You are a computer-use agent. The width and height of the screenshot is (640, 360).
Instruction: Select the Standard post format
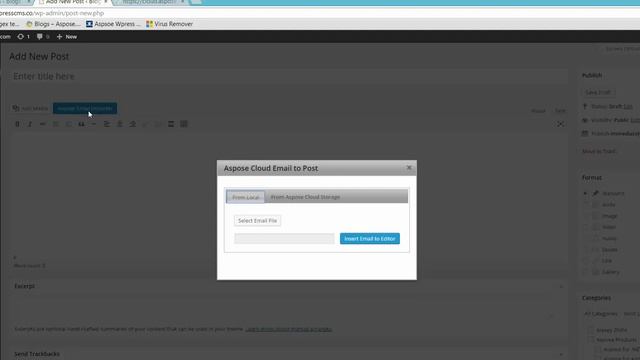point(585,193)
